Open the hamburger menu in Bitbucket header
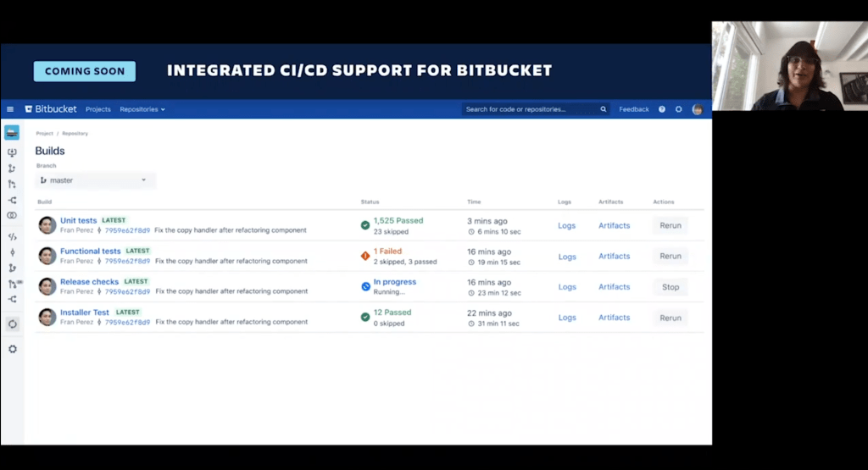 pos(10,109)
